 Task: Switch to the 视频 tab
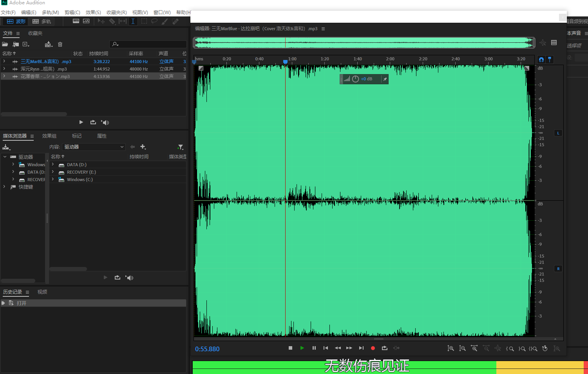tap(42, 292)
